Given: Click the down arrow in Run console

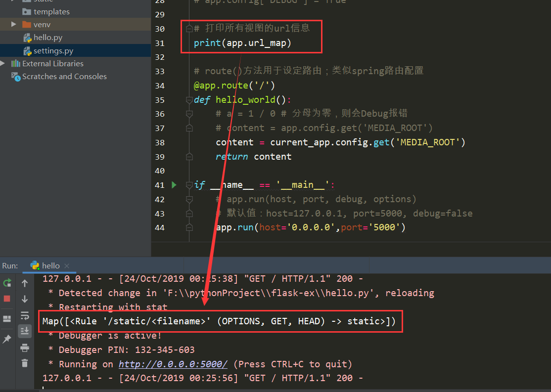Looking at the screenshot, I should pyautogui.click(x=25, y=299).
